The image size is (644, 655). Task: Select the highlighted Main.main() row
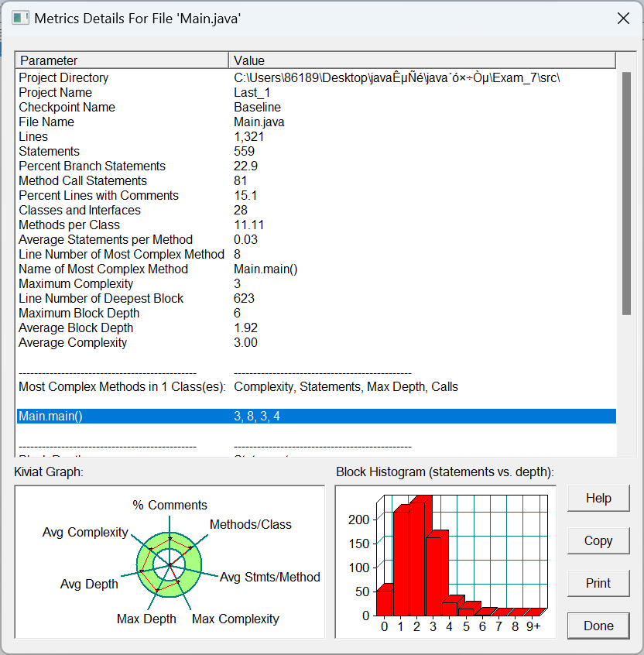click(x=316, y=416)
